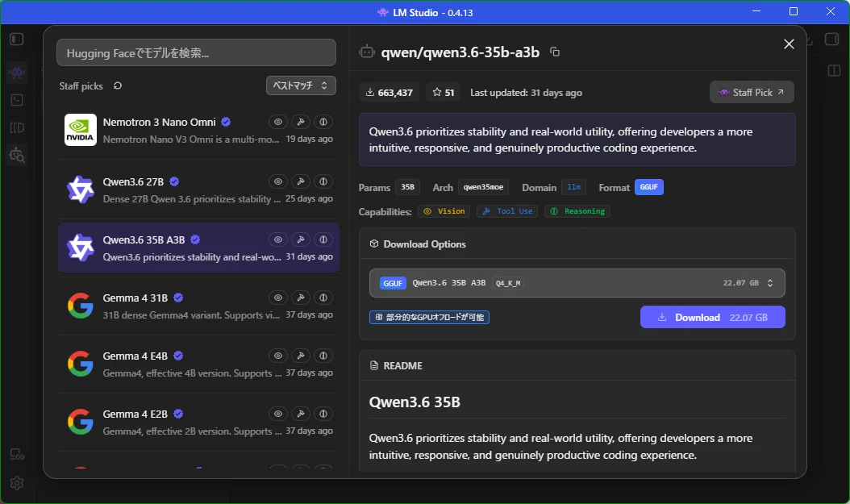
Task: Click the vision eye icon on Gemma 4 31B
Action: [x=278, y=298]
